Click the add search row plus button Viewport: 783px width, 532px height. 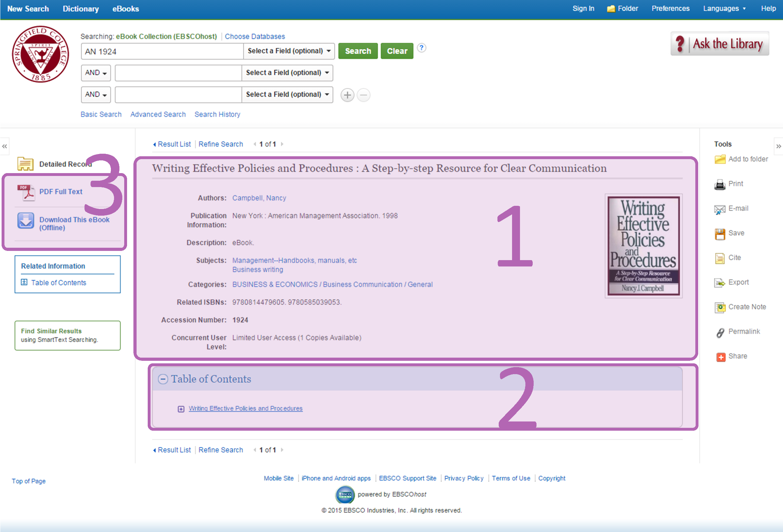(x=347, y=95)
